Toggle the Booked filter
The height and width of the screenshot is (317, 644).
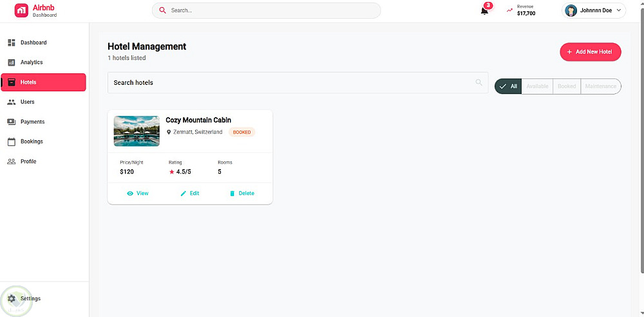567,86
